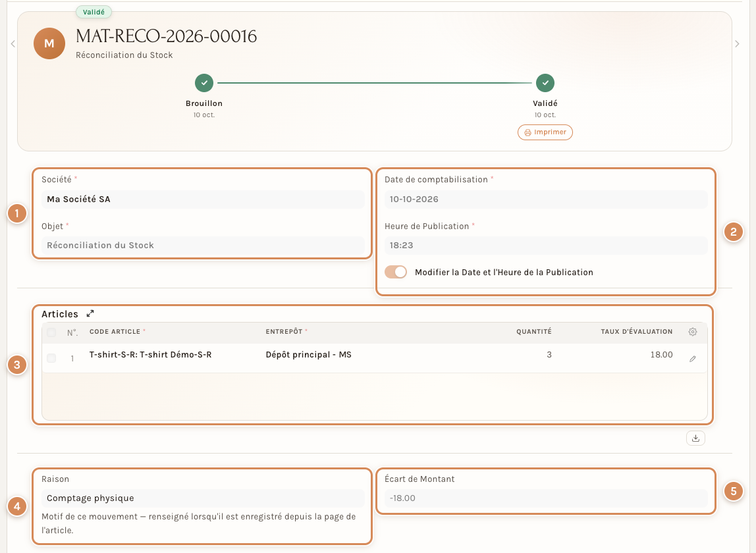Screen dimensions: 756x553
Task: Click the Articles section heading
Action: pyautogui.click(x=60, y=314)
